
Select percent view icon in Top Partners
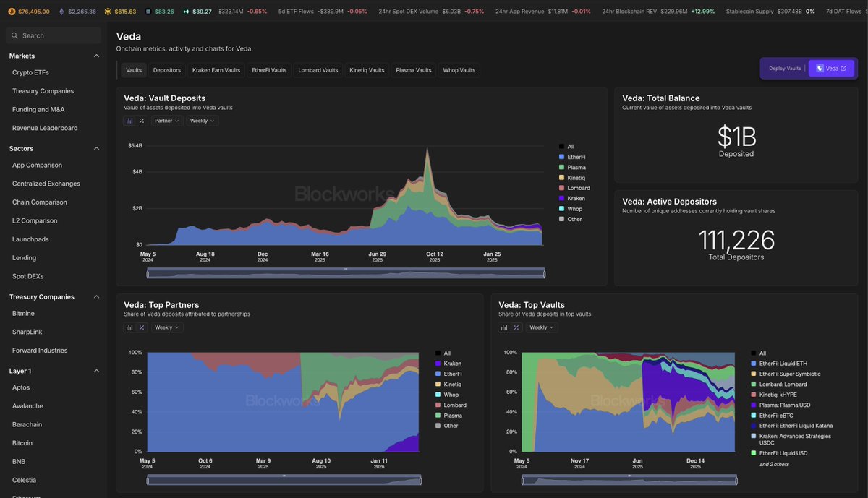[142, 327]
